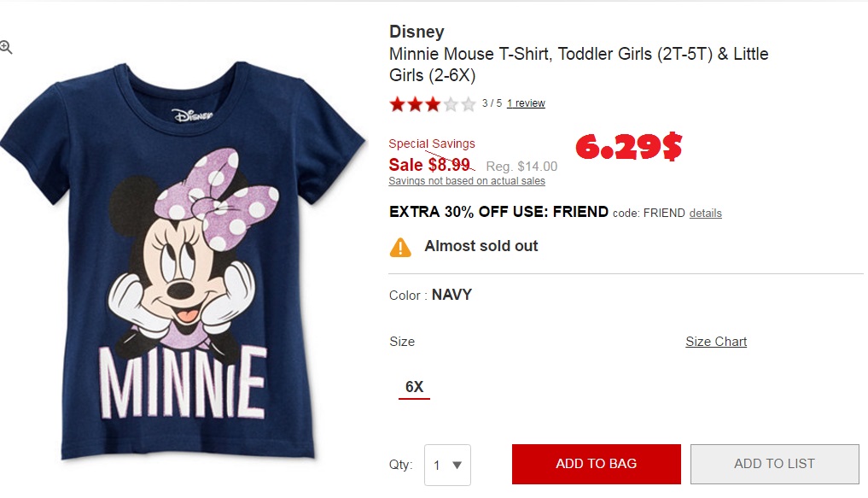
Task: Click the orange warning triangle icon
Action: pos(400,247)
